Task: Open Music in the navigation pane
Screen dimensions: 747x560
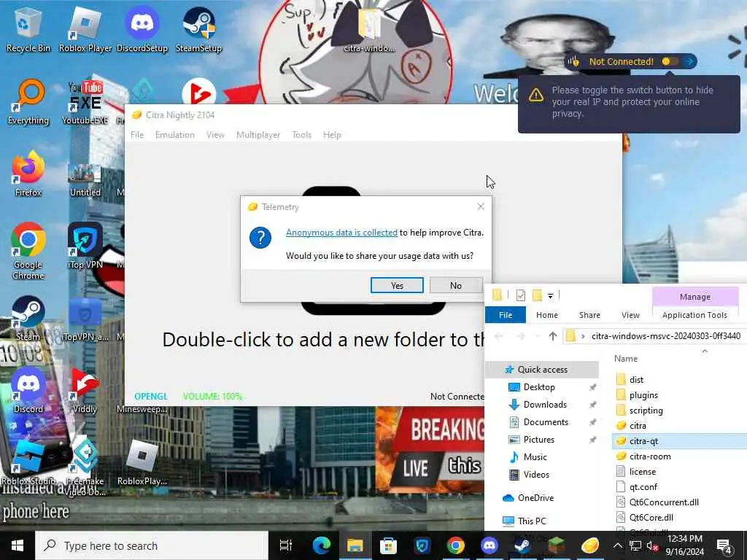Action: point(535,457)
